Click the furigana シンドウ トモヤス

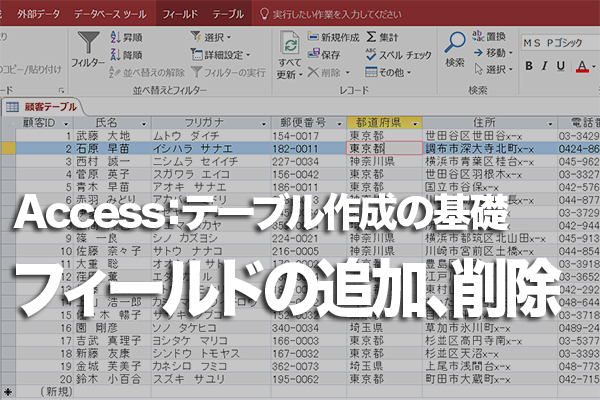tap(196, 353)
